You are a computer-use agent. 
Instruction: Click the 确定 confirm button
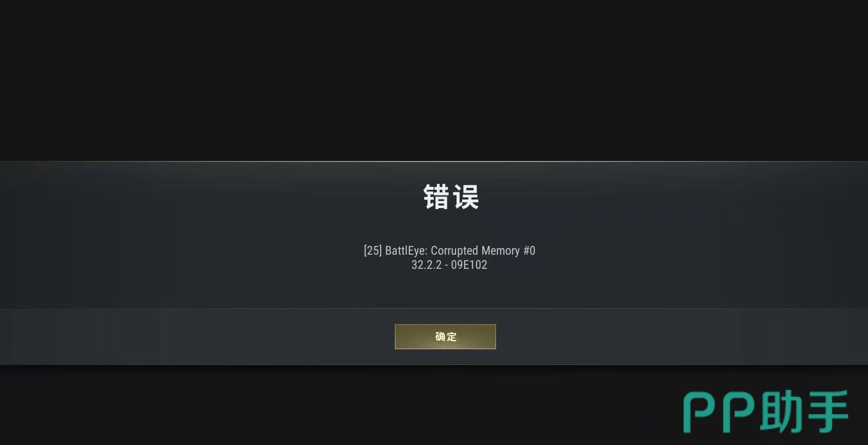[445, 337]
